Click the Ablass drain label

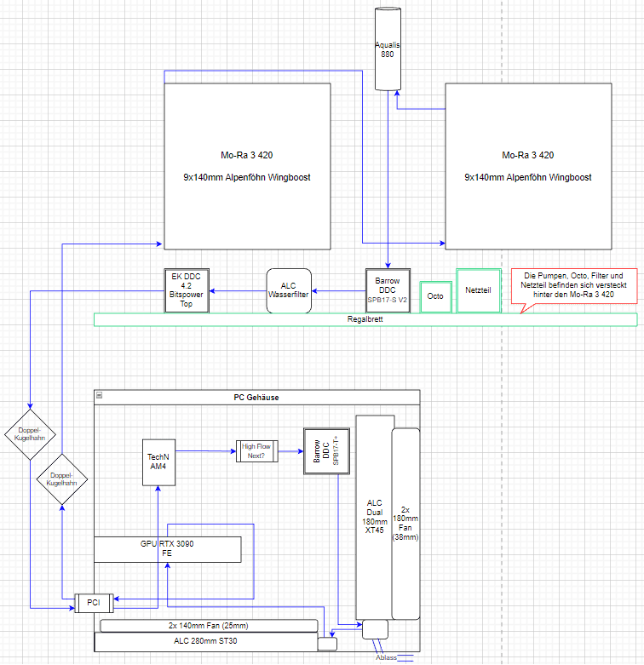[386, 657]
